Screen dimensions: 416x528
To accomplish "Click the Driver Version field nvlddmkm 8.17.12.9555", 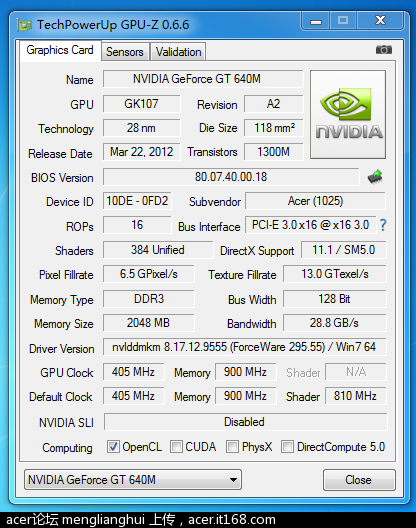I will [x=245, y=347].
